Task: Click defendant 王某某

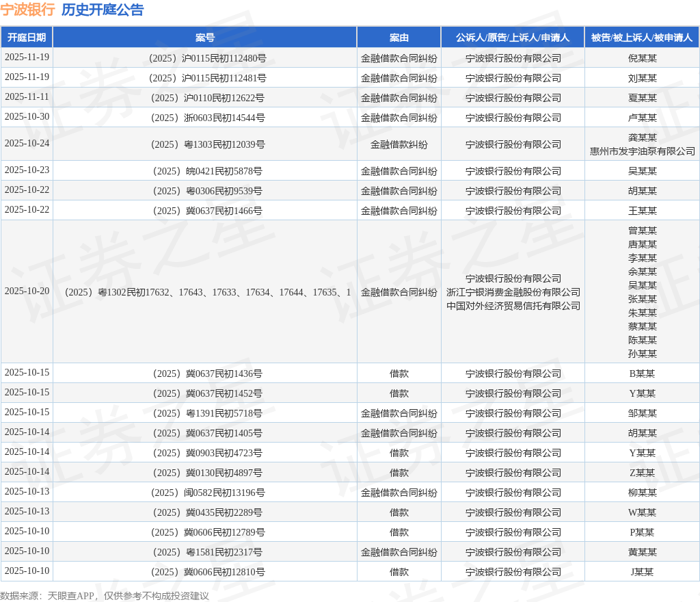Action: (x=643, y=211)
